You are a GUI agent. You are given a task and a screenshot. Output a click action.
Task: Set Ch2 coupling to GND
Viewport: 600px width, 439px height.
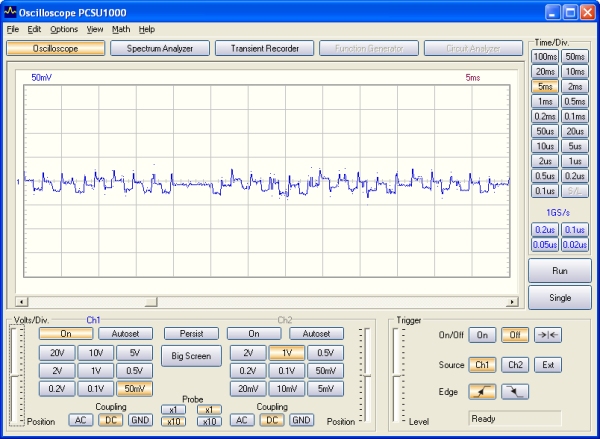pos(301,420)
